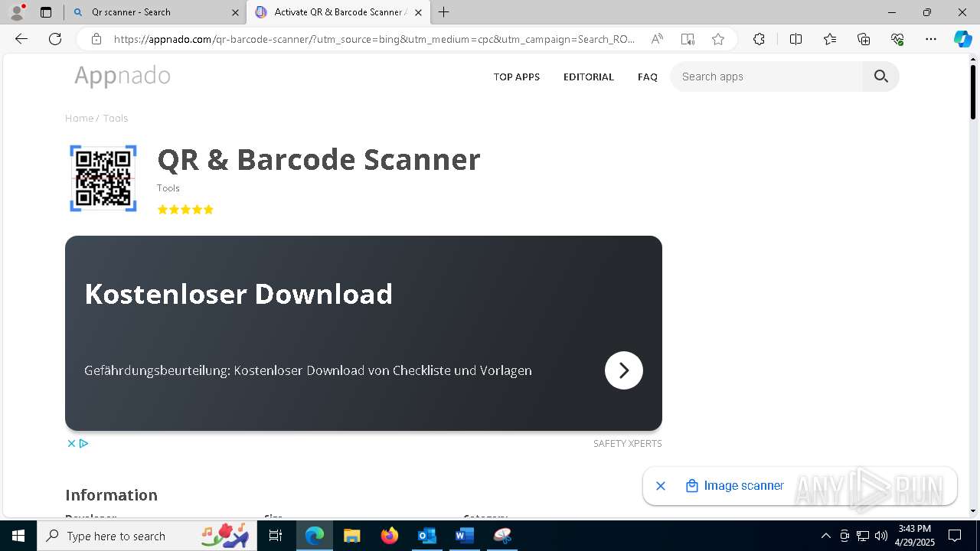Refresh the current page

55,39
